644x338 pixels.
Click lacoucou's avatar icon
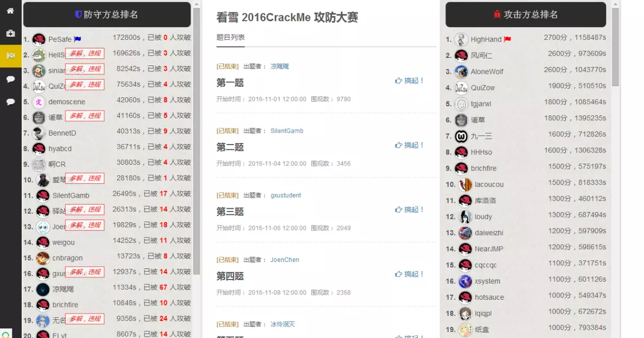coord(465,184)
